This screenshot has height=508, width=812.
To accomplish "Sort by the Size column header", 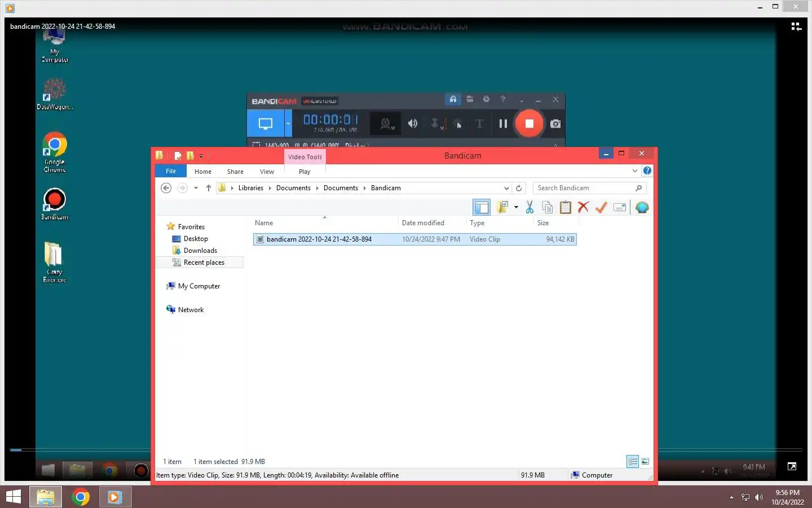I will tap(555, 223).
